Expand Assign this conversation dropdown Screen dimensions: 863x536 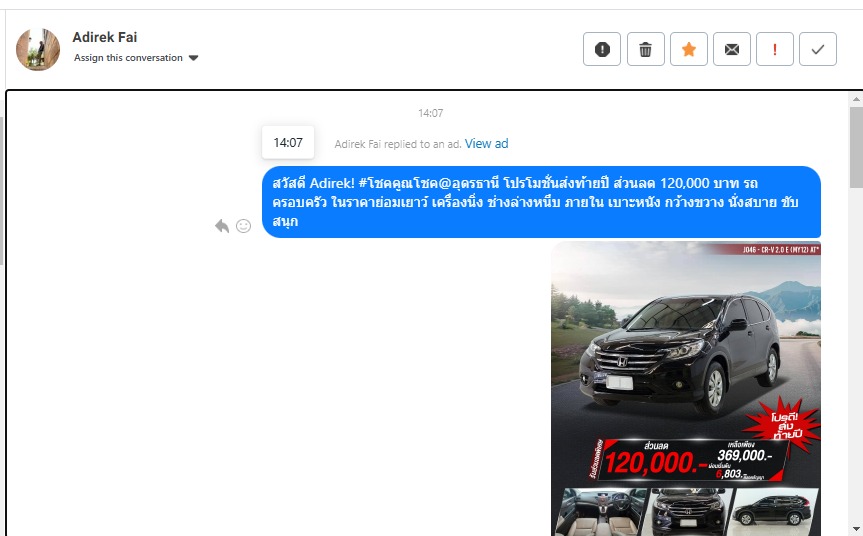(136, 58)
